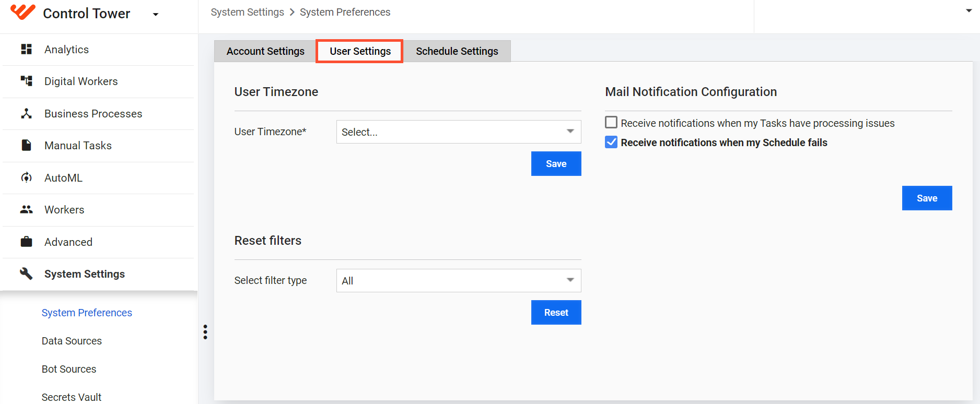Click the Workers people icon
Screen dimensions: 980x404
click(x=26, y=209)
